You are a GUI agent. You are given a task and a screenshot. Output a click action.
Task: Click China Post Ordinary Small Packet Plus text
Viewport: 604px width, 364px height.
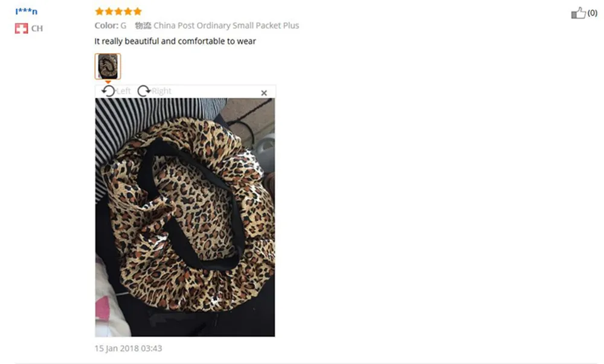point(226,26)
